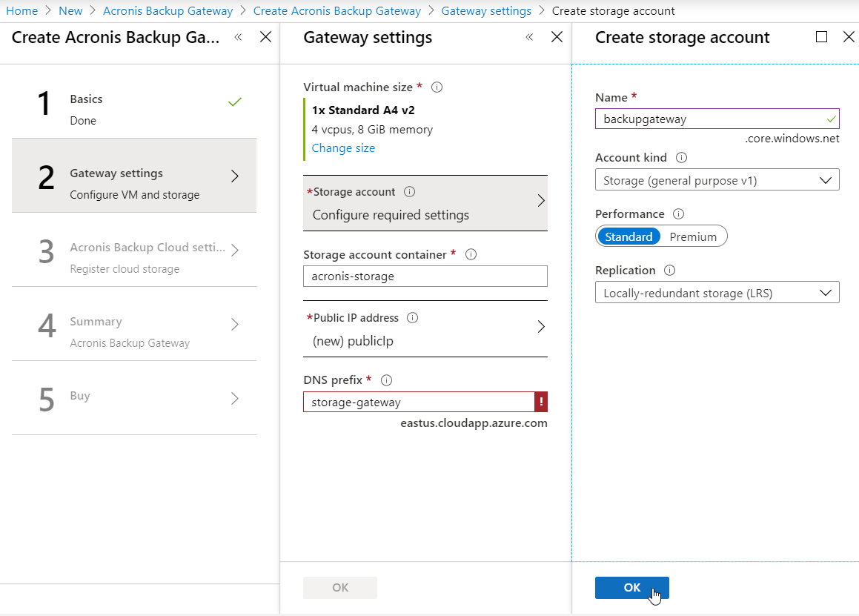Click the Replication info icon

[669, 270]
